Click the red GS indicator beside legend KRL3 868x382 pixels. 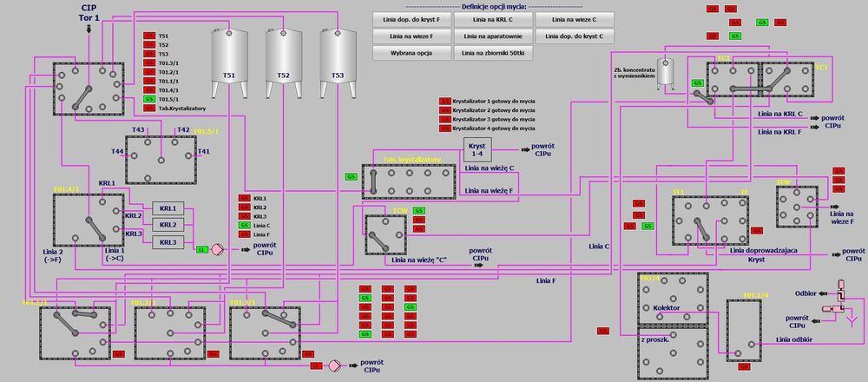point(244,216)
